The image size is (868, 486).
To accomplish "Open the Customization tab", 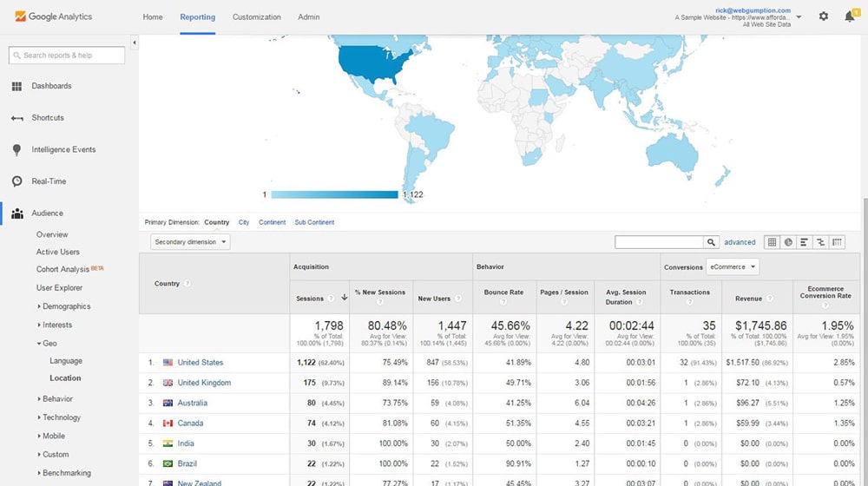I will (257, 17).
